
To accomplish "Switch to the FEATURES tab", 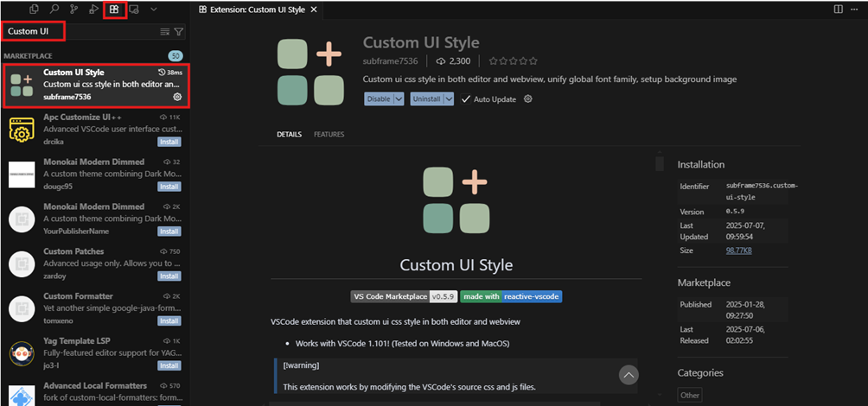I will pos(329,135).
